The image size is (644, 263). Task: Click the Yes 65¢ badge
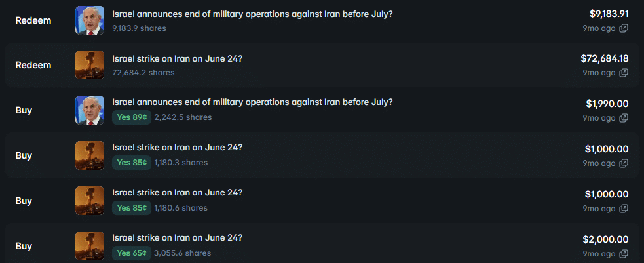tap(131, 253)
